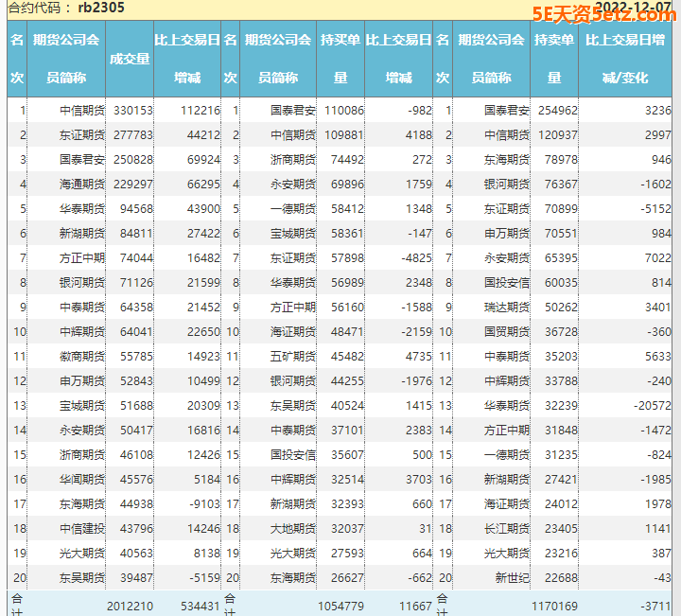This screenshot has width=681, height=616.
Task: Select the cell 56989
Action: pos(347,283)
